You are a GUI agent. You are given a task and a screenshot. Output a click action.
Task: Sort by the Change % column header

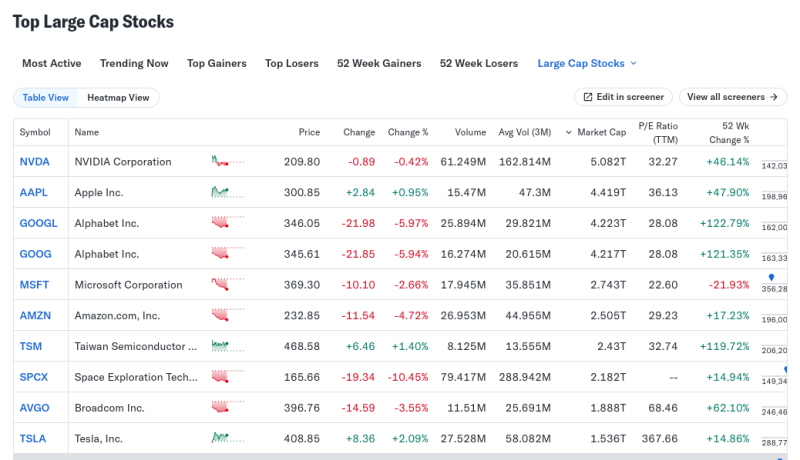pos(408,132)
